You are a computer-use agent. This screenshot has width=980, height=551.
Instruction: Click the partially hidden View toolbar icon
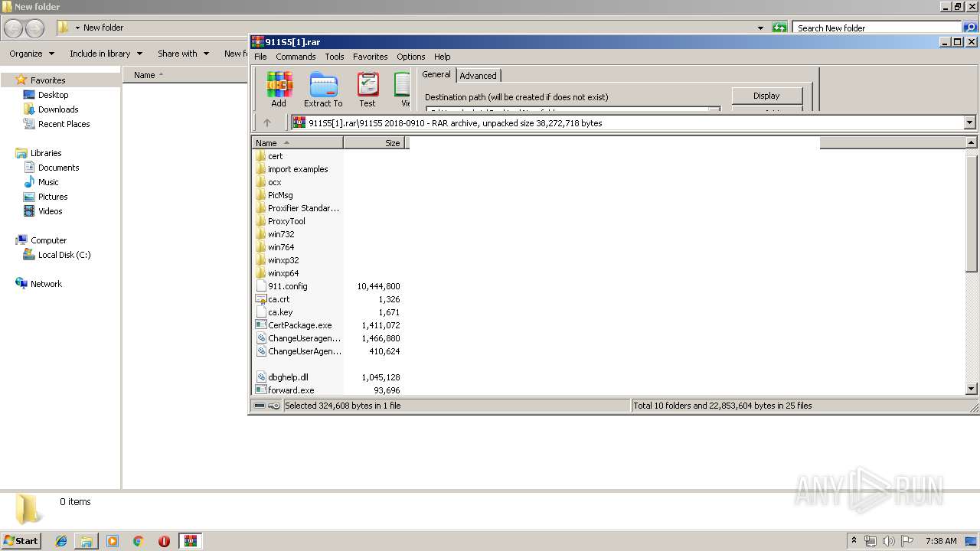(x=403, y=90)
